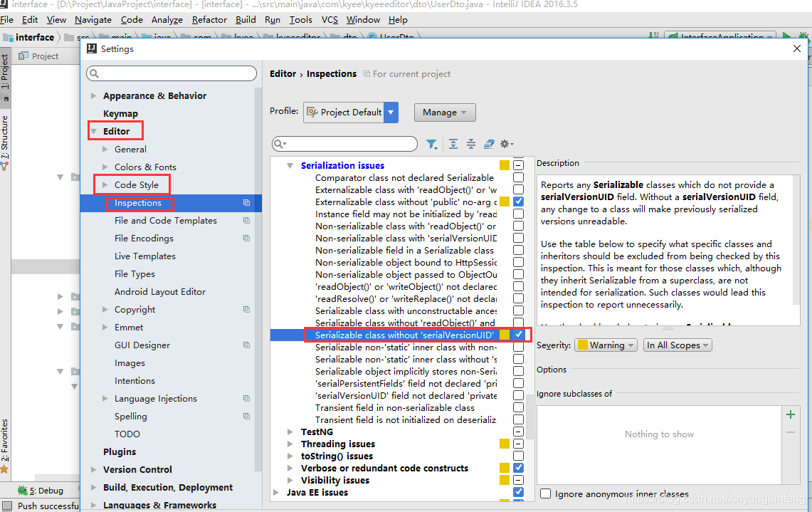Toggle the Java EE issues checkbox
Viewport: 812px width, 512px height.
click(x=518, y=492)
